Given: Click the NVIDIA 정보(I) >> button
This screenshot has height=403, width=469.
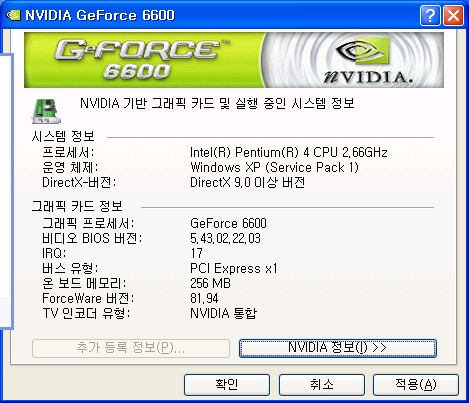Looking at the screenshot, I should (337, 348).
